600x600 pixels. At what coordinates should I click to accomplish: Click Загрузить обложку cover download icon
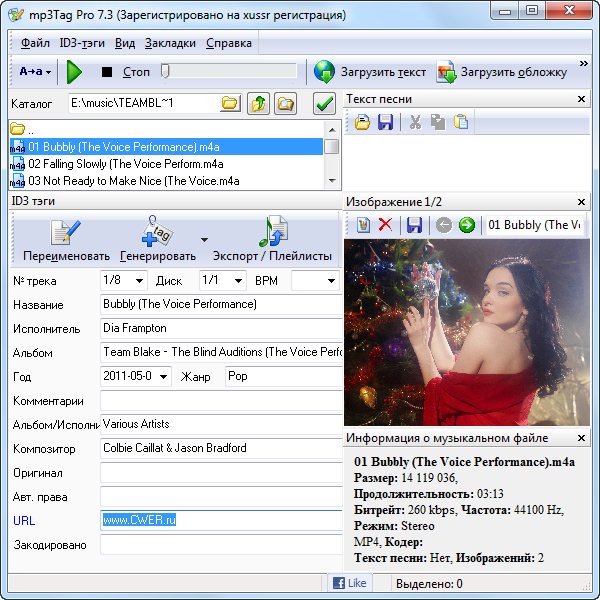(446, 72)
